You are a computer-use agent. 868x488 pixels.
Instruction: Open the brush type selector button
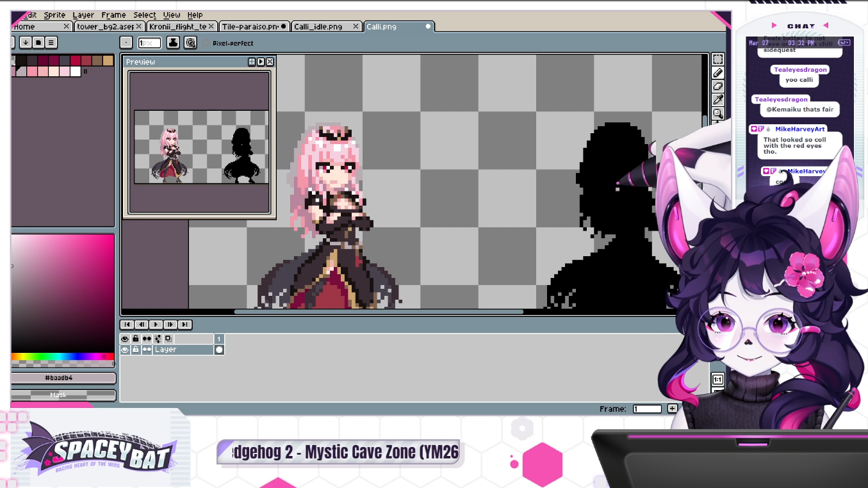(x=126, y=43)
